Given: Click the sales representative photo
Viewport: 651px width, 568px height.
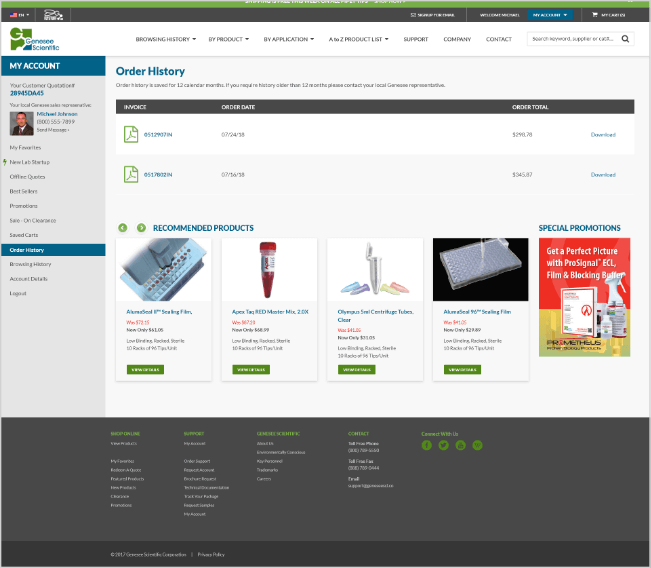Looking at the screenshot, I should tap(22, 123).
